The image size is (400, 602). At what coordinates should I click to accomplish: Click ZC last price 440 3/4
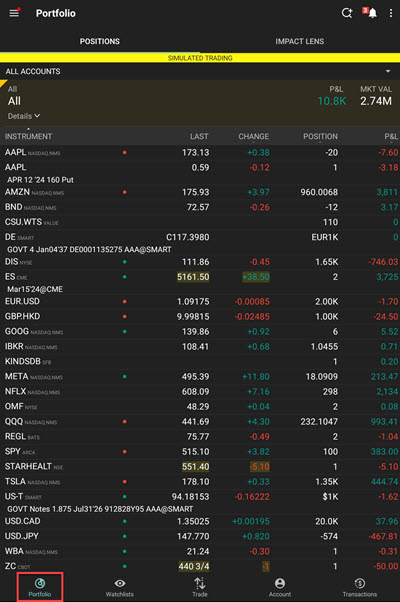(x=194, y=566)
